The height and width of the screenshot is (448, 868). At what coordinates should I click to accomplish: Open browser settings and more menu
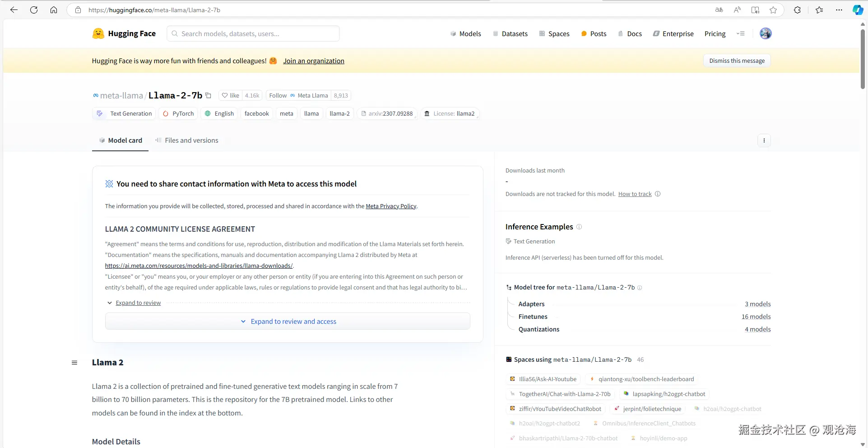(x=839, y=10)
